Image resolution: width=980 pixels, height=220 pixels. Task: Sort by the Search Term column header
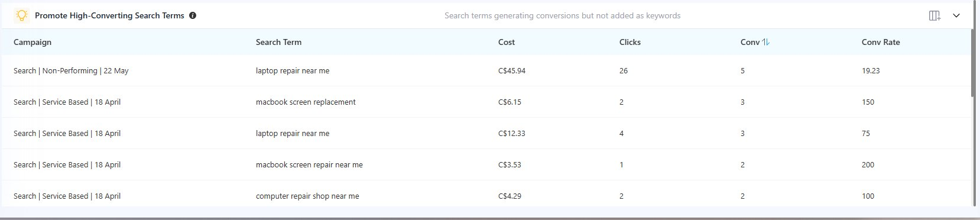point(278,42)
